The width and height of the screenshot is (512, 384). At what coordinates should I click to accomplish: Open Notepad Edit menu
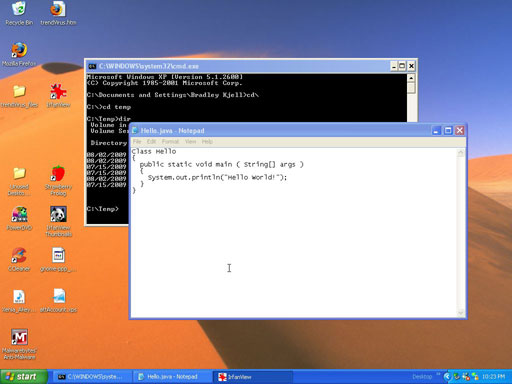click(151, 142)
